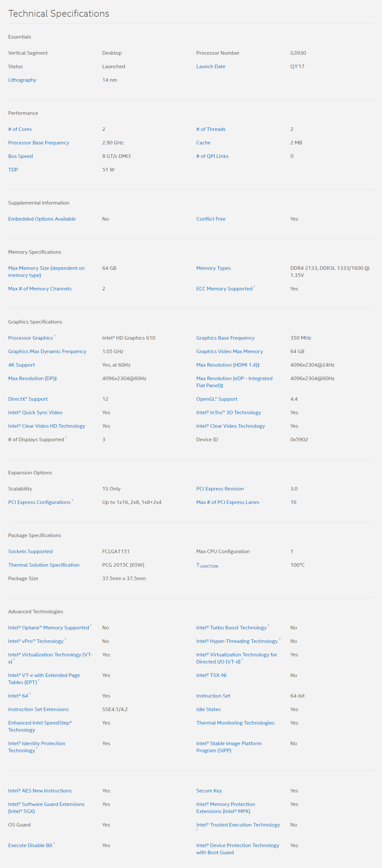
Task: Click the TDP link
Action: 13,169
